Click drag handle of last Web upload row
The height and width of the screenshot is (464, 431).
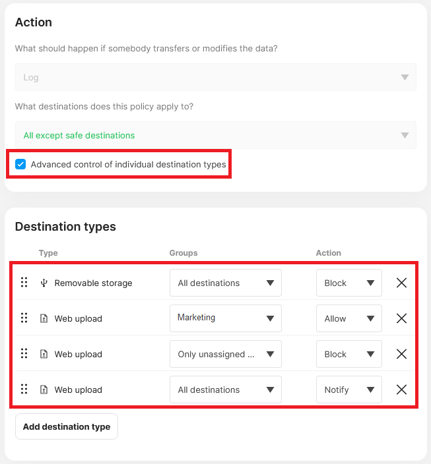pos(24,389)
